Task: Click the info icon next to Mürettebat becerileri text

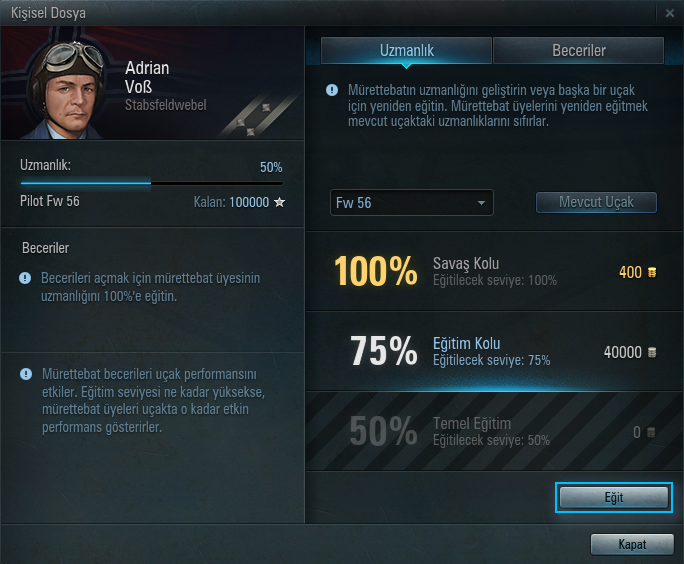Action: pos(26,374)
